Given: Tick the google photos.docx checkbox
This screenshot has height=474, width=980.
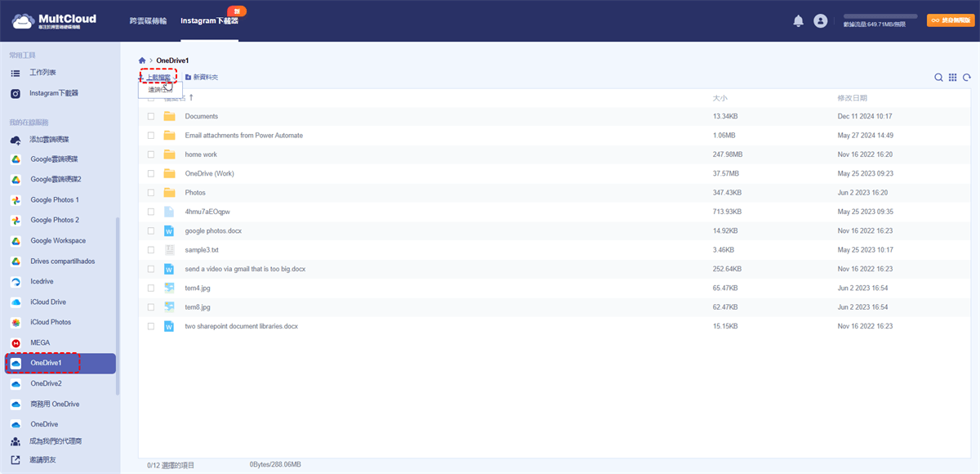Looking at the screenshot, I should pyautogui.click(x=150, y=230).
